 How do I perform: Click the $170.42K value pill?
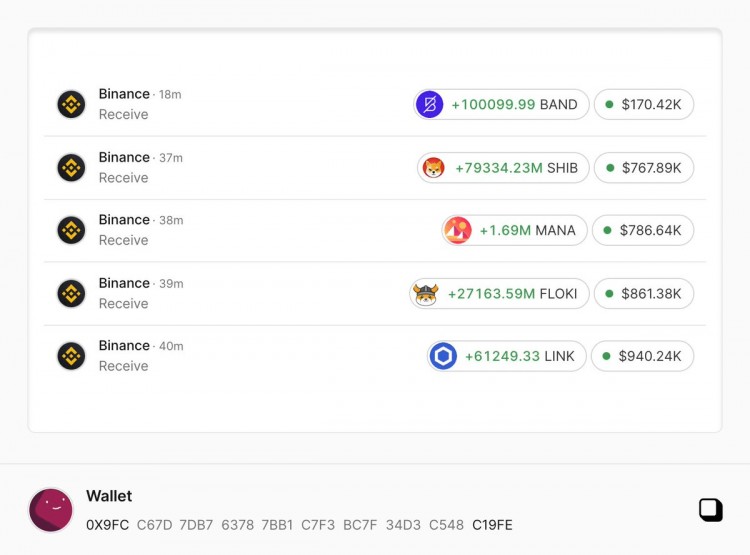click(644, 104)
